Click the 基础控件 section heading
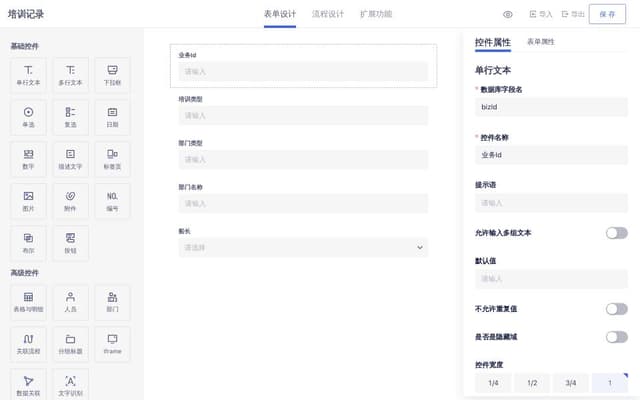 point(24,46)
